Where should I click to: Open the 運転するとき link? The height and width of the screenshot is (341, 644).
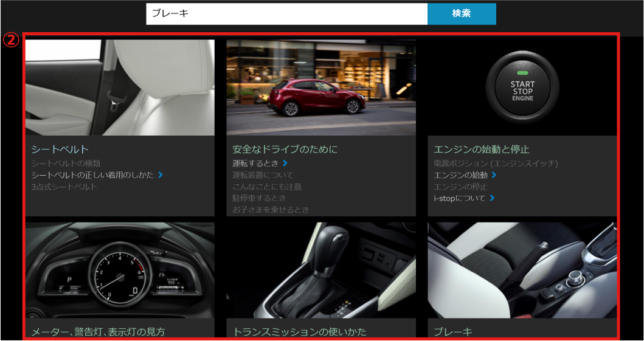255,164
